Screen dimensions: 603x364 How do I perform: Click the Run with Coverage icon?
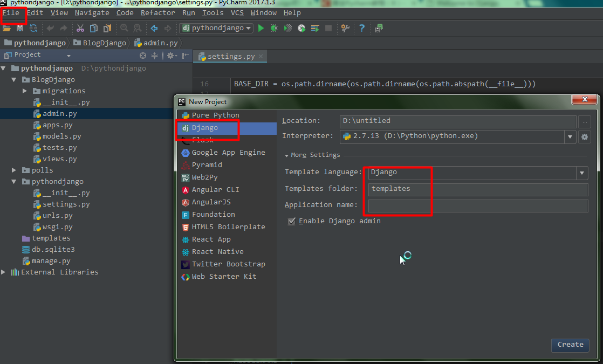[x=287, y=28]
